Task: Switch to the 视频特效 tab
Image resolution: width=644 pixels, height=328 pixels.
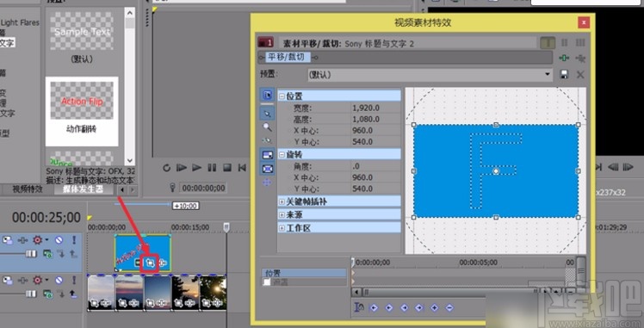Action: click(x=28, y=189)
